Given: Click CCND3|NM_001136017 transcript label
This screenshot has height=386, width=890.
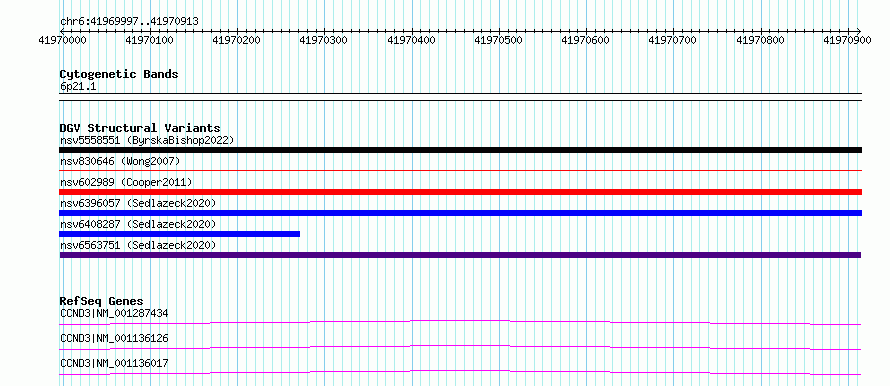Looking at the screenshot, I should [114, 363].
